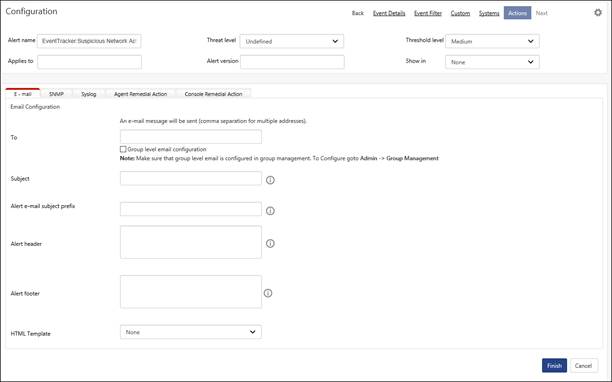Open the HTML Template dropdown
This screenshot has height=382, width=612.
point(191,332)
